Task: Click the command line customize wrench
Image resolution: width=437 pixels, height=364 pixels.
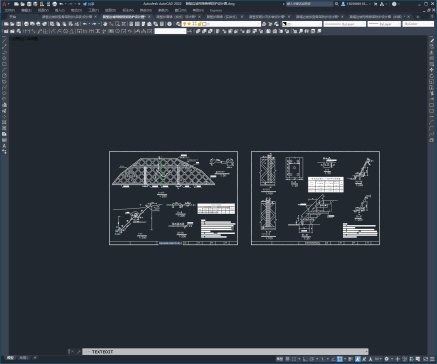Action: tap(78, 352)
